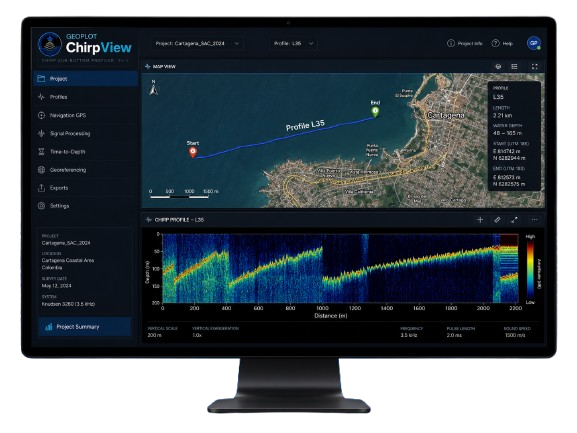Image resolution: width=577 pixels, height=433 pixels.
Task: Click the Exports upload icon
Action: [x=41, y=188]
